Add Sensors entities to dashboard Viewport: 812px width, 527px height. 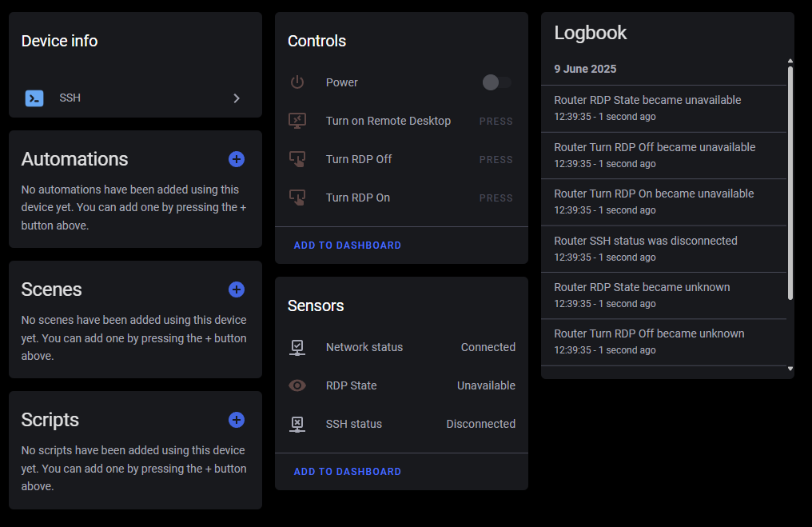(348, 472)
